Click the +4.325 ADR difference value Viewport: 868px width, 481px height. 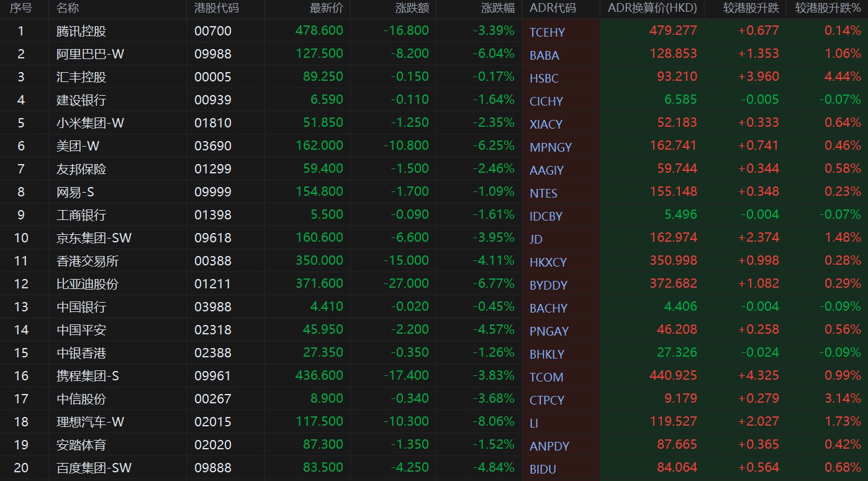click(x=759, y=375)
